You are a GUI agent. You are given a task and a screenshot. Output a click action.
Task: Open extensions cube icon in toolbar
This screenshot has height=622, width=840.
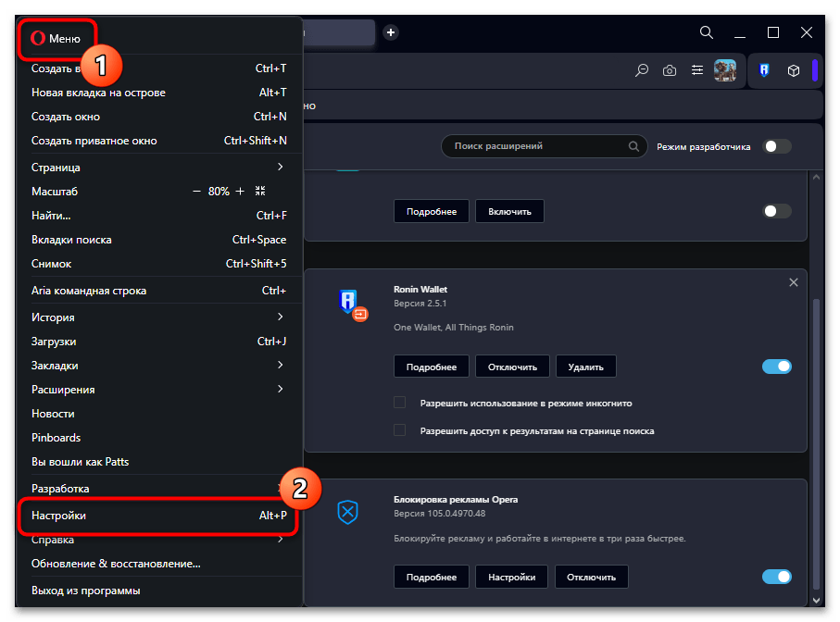[794, 70]
